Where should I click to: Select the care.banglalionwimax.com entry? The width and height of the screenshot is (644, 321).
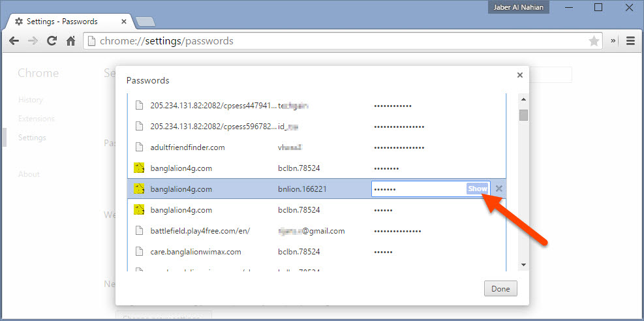(316, 252)
